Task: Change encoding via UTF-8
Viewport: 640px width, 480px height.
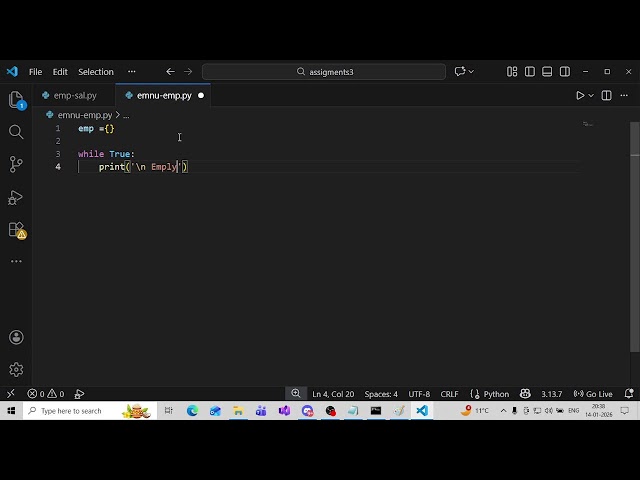Action: tap(419, 394)
